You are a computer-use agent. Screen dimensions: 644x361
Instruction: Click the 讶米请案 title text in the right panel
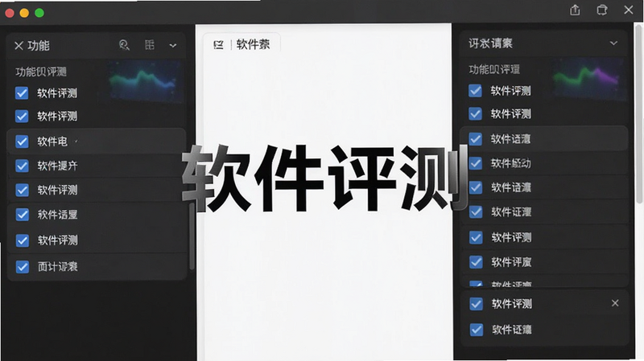click(x=490, y=43)
